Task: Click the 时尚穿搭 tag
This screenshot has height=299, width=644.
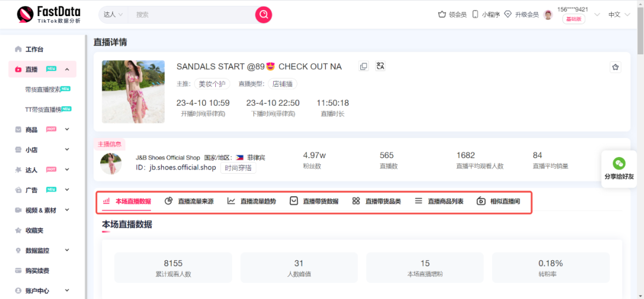Action: (238, 168)
